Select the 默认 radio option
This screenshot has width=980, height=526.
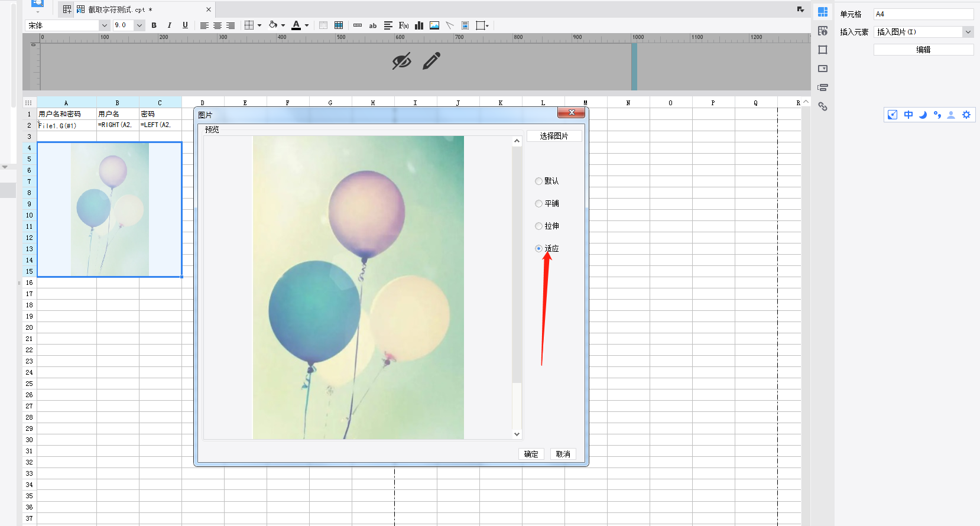point(538,181)
